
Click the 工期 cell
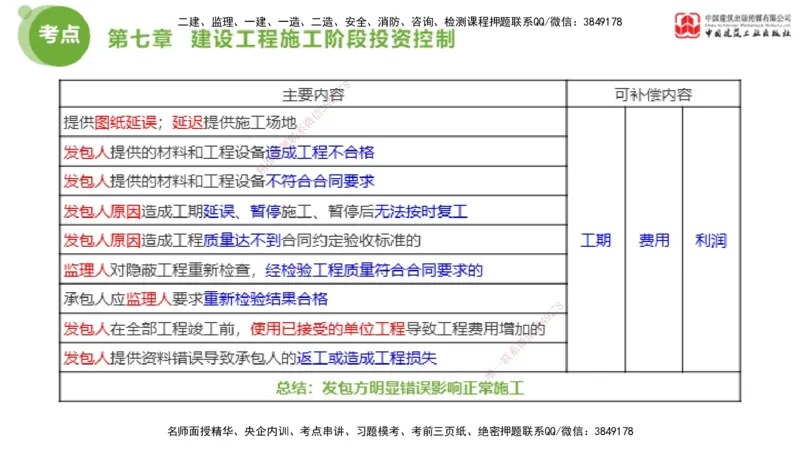pyautogui.click(x=596, y=240)
